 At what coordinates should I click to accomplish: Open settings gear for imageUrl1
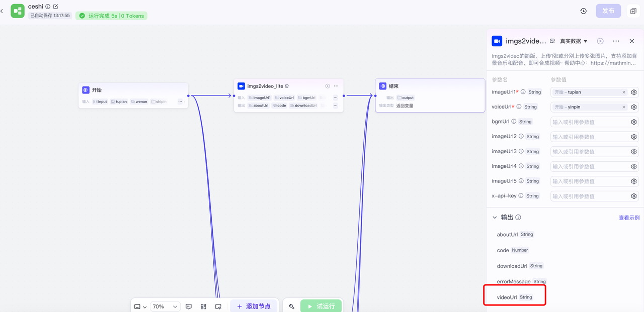tap(634, 92)
